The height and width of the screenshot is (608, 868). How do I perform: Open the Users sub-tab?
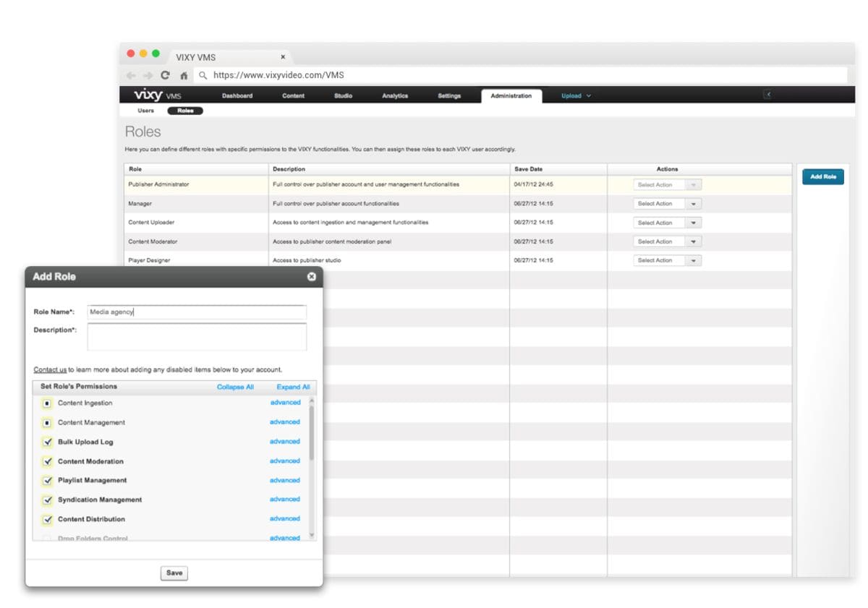coord(146,111)
